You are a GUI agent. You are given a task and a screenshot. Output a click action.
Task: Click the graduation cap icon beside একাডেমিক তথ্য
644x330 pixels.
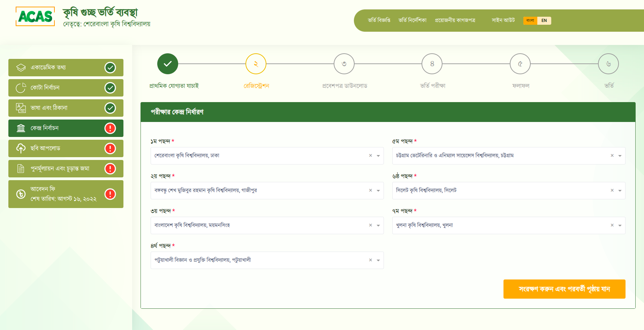21,68
